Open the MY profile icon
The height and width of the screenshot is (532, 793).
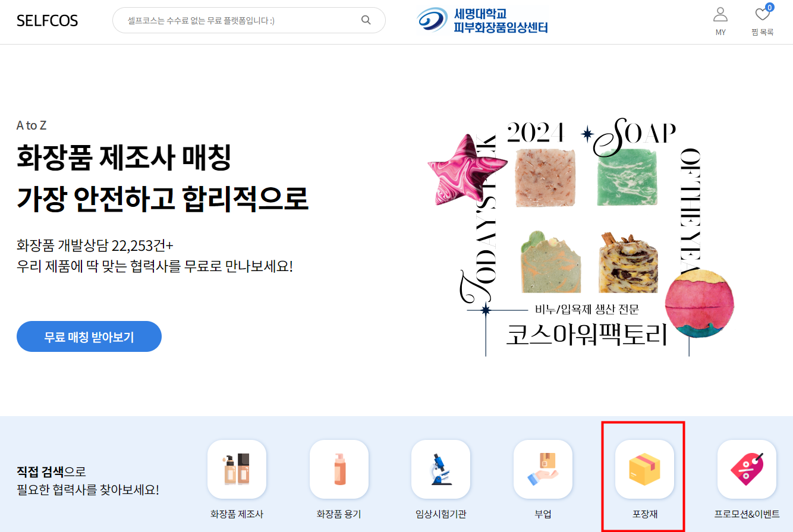click(720, 14)
